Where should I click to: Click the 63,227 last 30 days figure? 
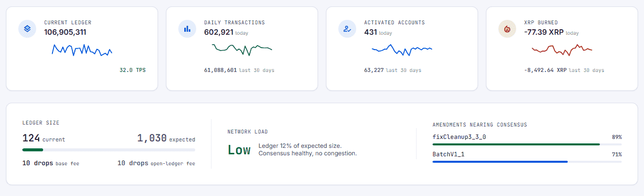[374, 70]
